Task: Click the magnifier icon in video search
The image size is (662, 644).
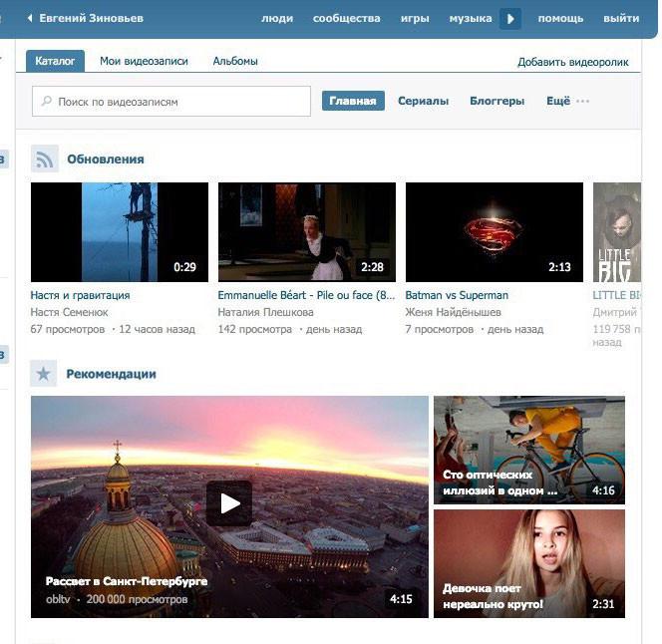Action: (x=46, y=102)
